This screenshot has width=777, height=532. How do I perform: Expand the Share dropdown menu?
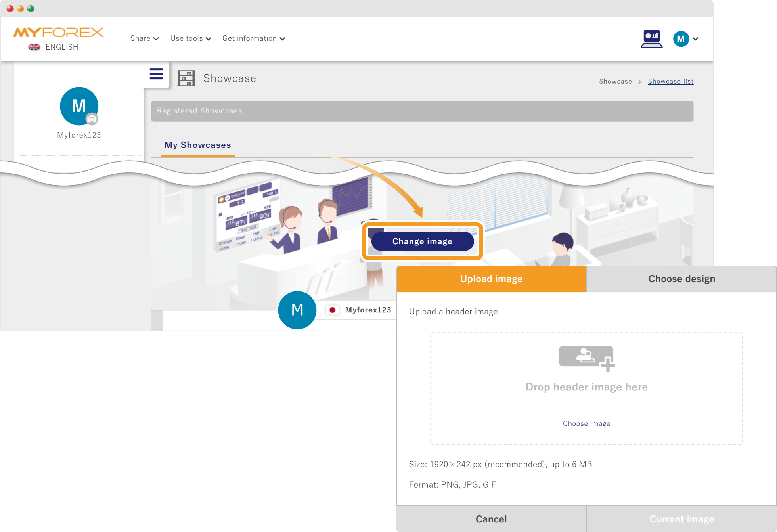coord(144,38)
